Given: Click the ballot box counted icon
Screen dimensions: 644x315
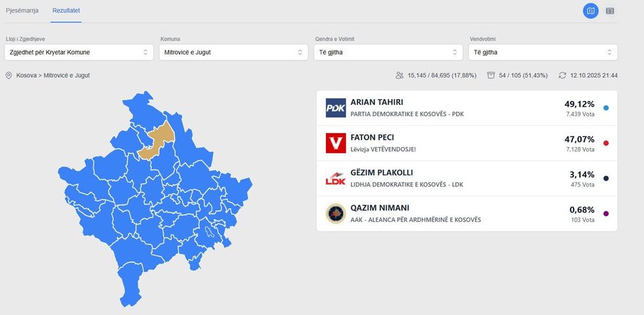Looking at the screenshot, I should pyautogui.click(x=491, y=75).
